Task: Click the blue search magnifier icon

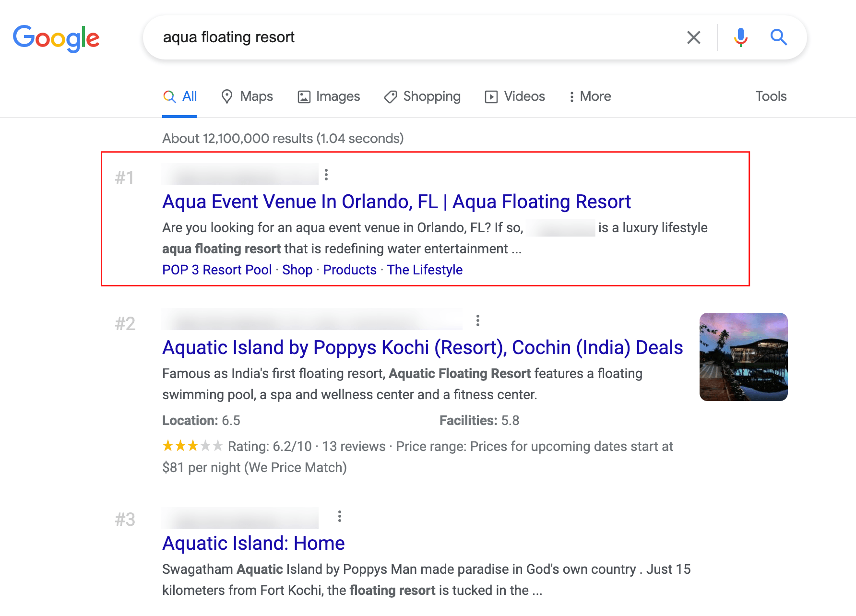Action: tap(778, 37)
